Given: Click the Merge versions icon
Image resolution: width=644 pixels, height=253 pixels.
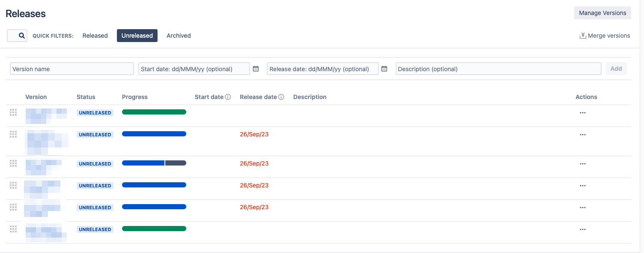Looking at the screenshot, I should coord(583,36).
